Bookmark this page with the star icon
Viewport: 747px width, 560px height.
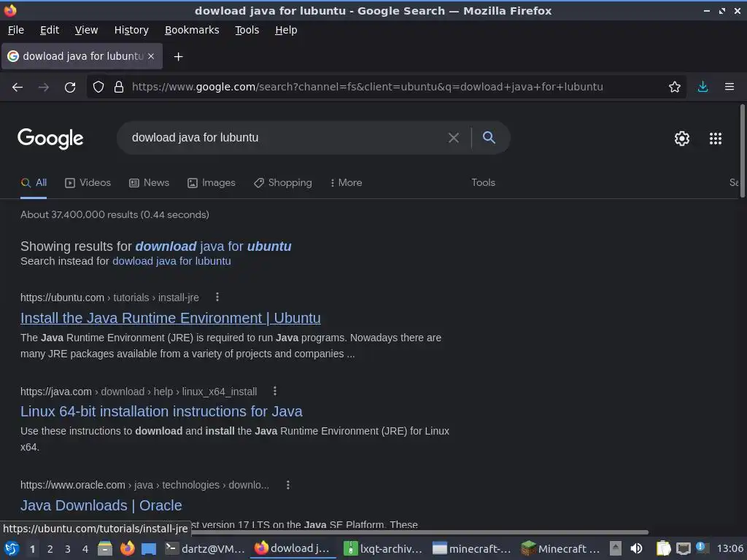[675, 87]
